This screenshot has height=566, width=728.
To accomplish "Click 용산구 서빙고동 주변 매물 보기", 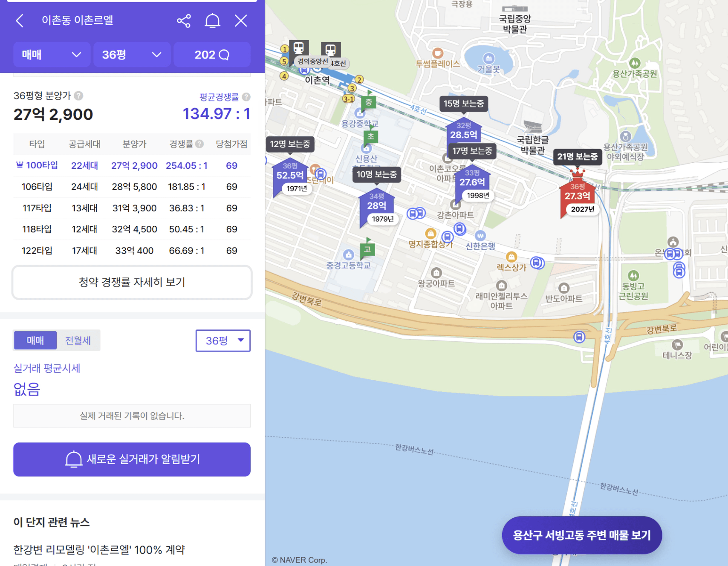I will pos(582,535).
